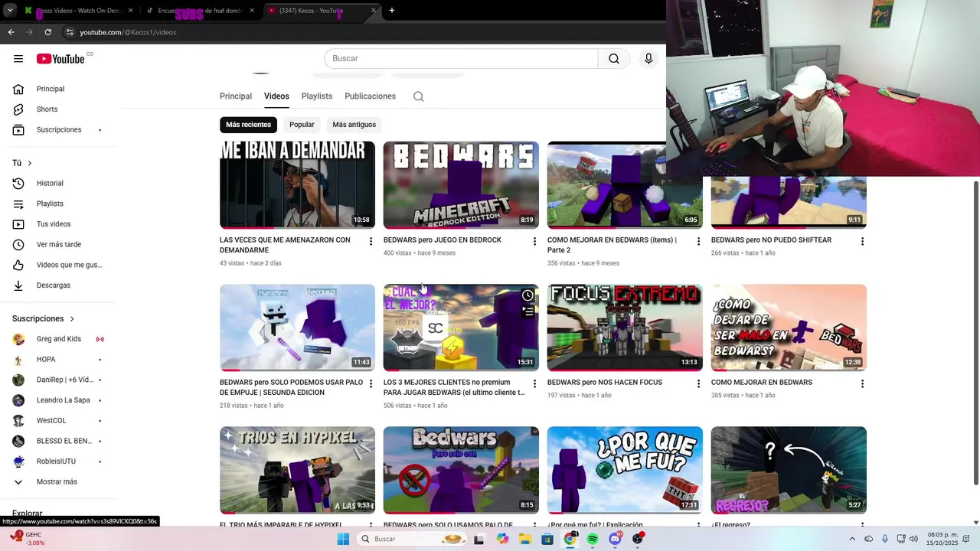The height and width of the screenshot is (551, 980).
Task: Click watch later clock on LOS 3 MEJORES CLIENTES thumbnail
Action: click(528, 295)
